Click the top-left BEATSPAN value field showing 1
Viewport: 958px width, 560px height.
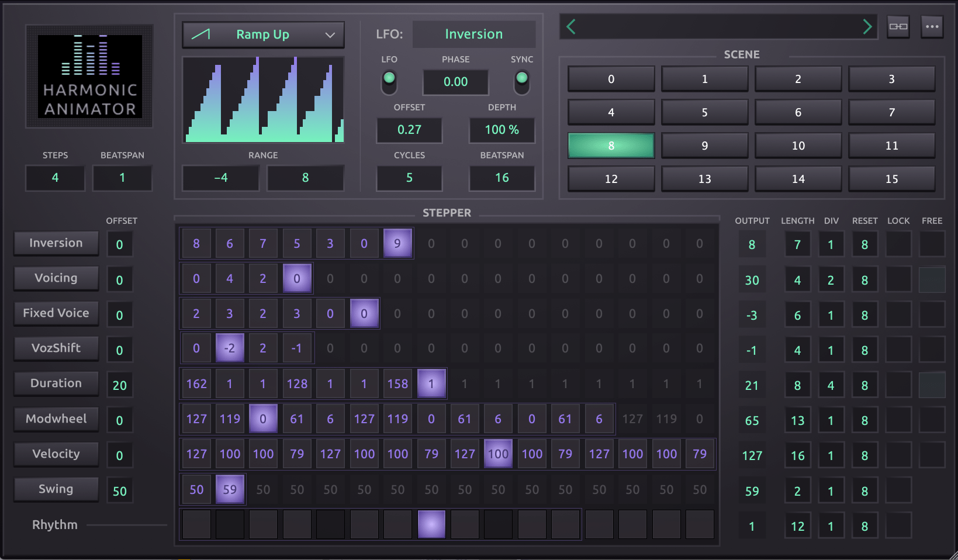tap(122, 178)
